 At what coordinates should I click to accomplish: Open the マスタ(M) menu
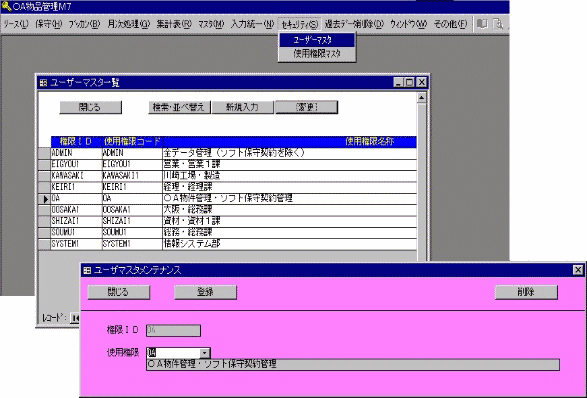pyautogui.click(x=211, y=24)
